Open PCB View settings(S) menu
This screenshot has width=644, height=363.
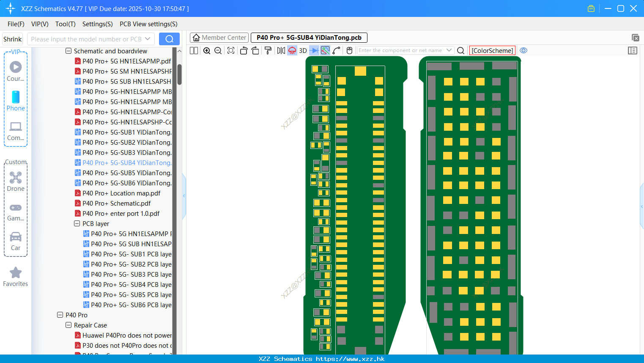point(148,24)
